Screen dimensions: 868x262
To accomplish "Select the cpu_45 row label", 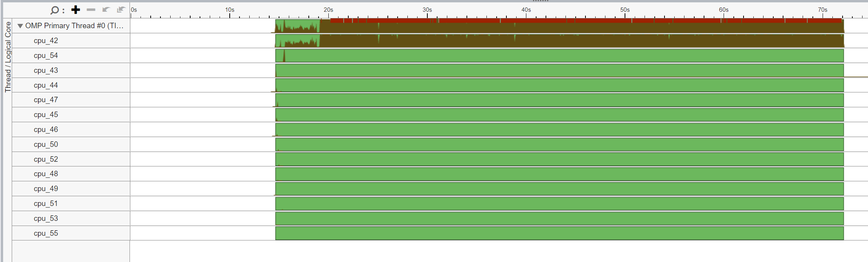I will click(46, 115).
